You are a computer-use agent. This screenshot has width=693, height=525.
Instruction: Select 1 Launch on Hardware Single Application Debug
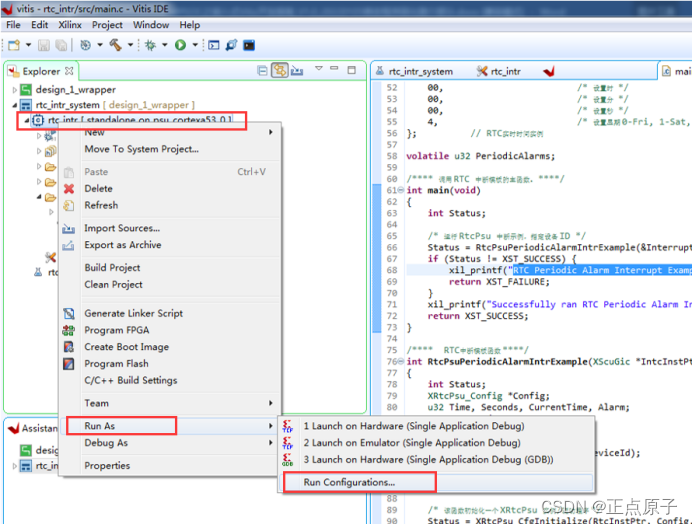[x=438, y=426]
